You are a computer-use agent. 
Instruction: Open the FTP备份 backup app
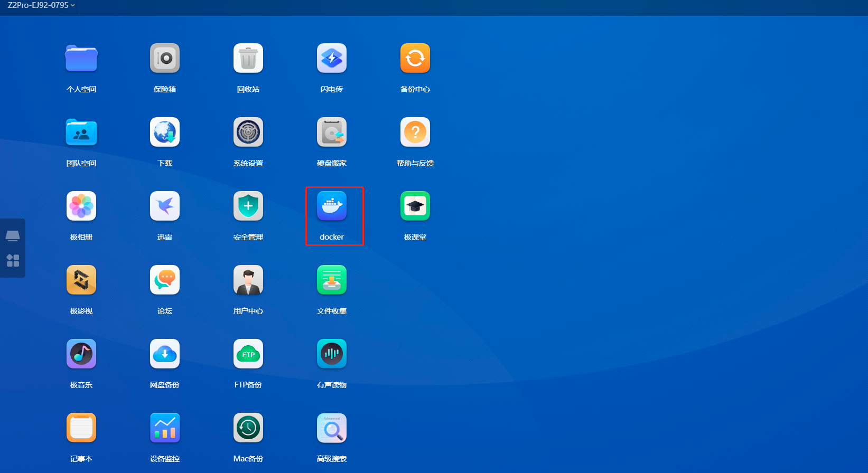click(x=248, y=354)
